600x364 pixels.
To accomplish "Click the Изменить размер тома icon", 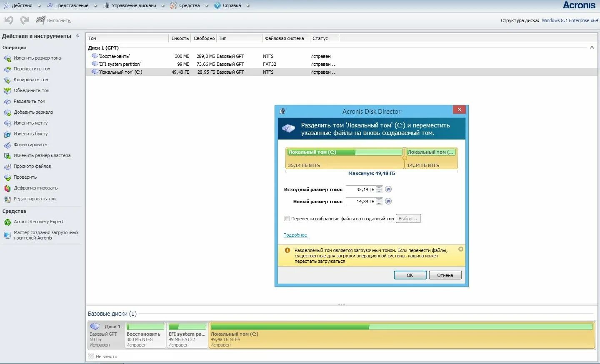I will point(7,58).
